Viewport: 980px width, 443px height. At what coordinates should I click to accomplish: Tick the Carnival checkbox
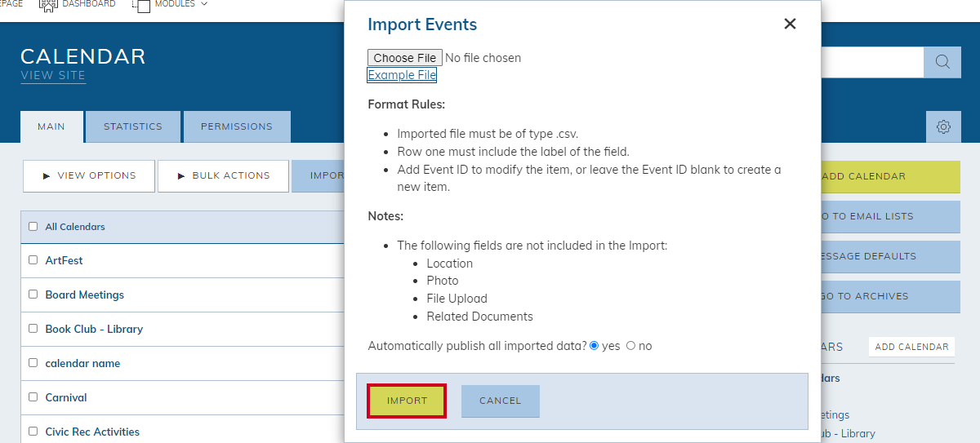33,397
